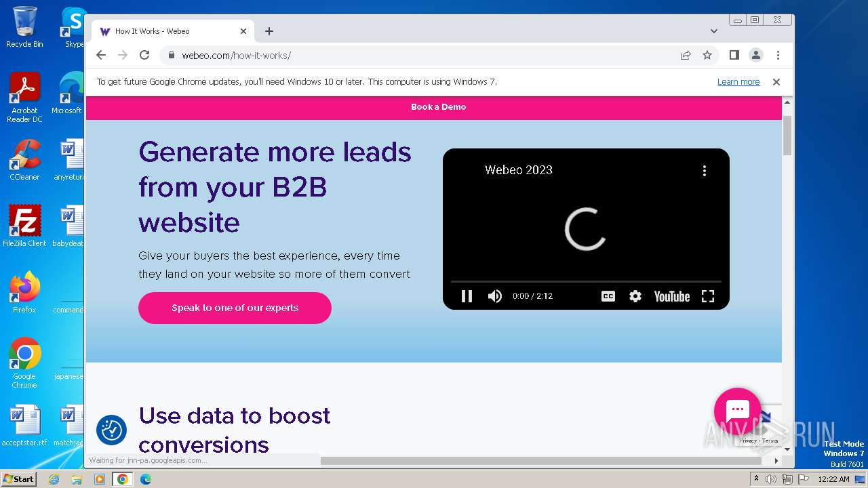Reload the current page
The image size is (868, 488).
(x=144, y=55)
